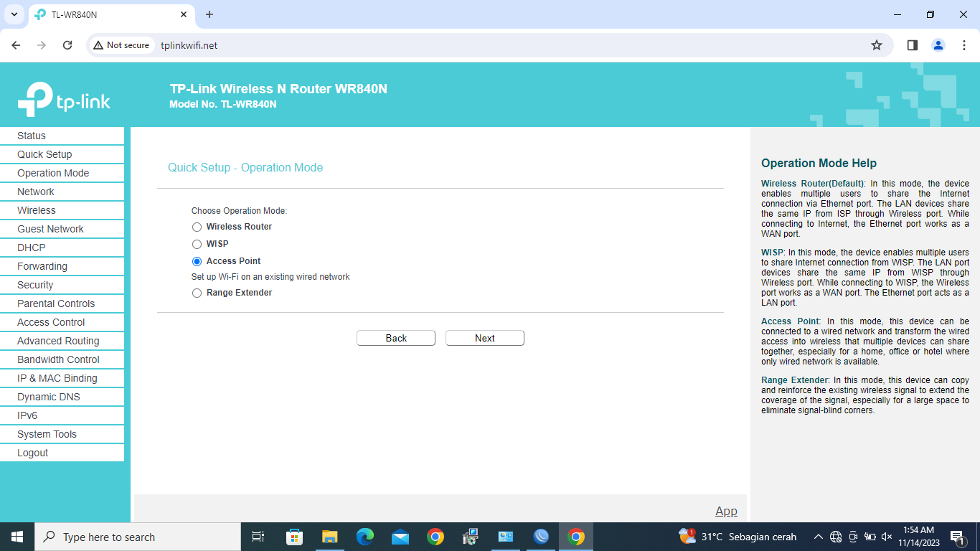Close the TL-WR840N tab

[184, 14]
